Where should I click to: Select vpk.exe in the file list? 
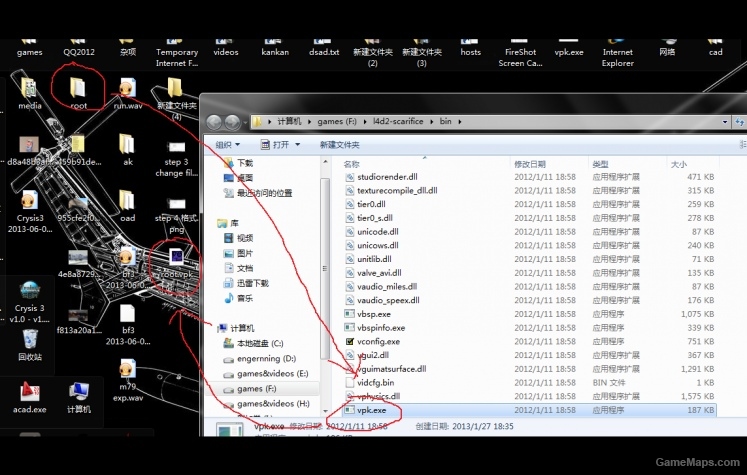(x=529, y=410)
